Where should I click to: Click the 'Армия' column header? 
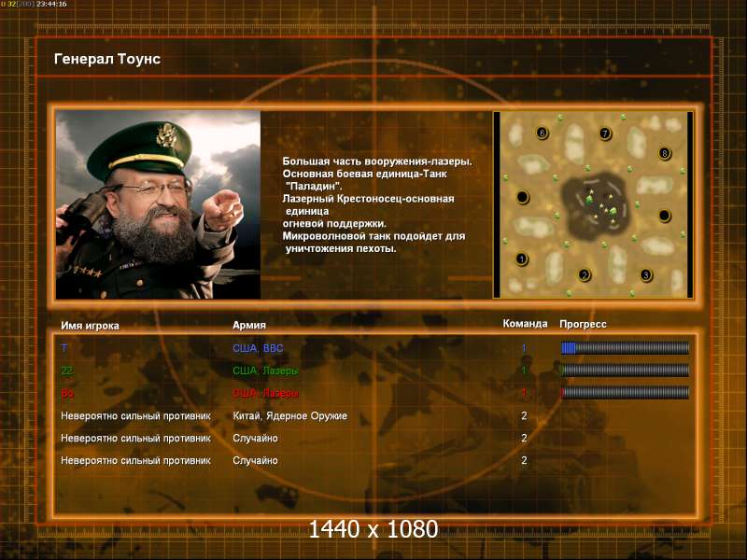coord(249,325)
